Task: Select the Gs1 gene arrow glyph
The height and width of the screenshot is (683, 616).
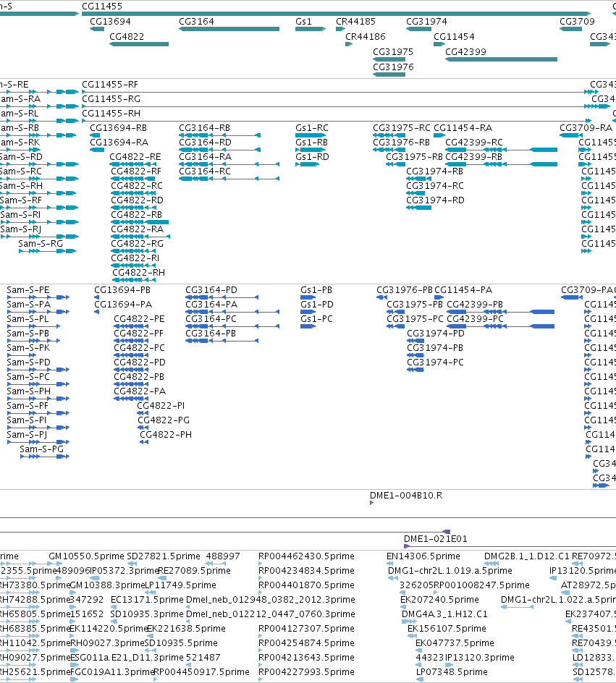Action: tap(311, 29)
